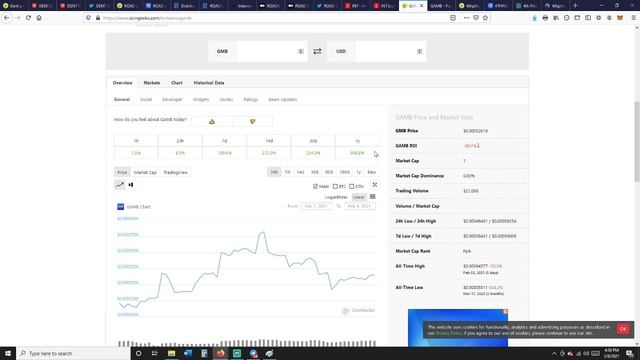Vote bullish with the thumbs-up icon

click(212, 121)
